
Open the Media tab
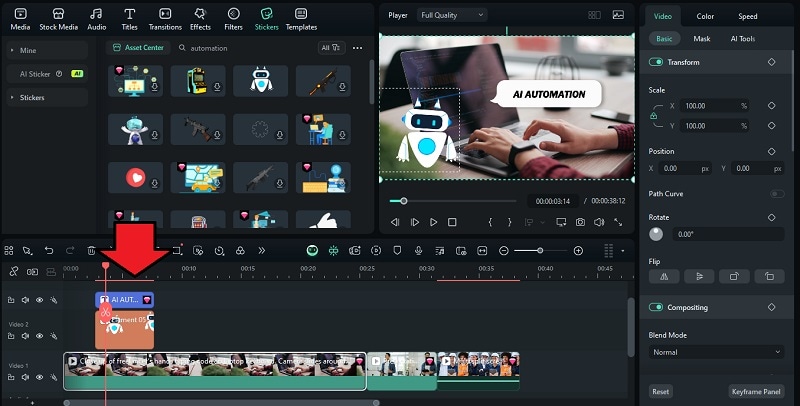pos(20,19)
